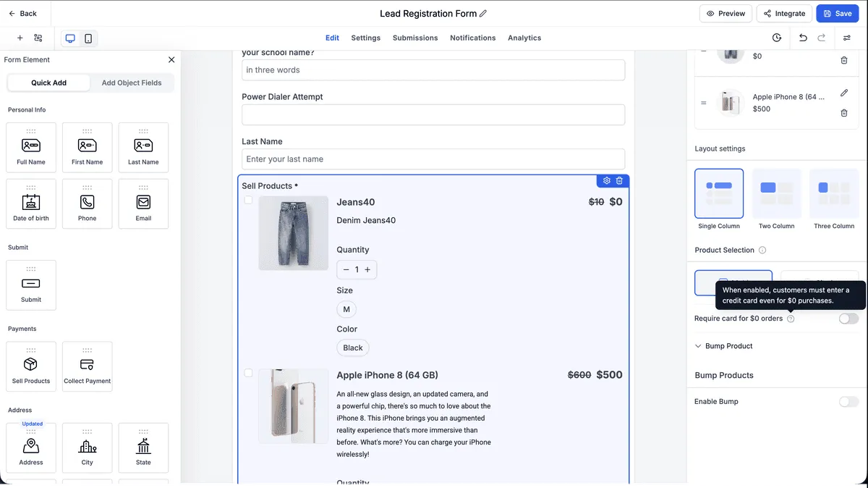Add the State element
The height and width of the screenshot is (488, 868).
pyautogui.click(x=143, y=448)
